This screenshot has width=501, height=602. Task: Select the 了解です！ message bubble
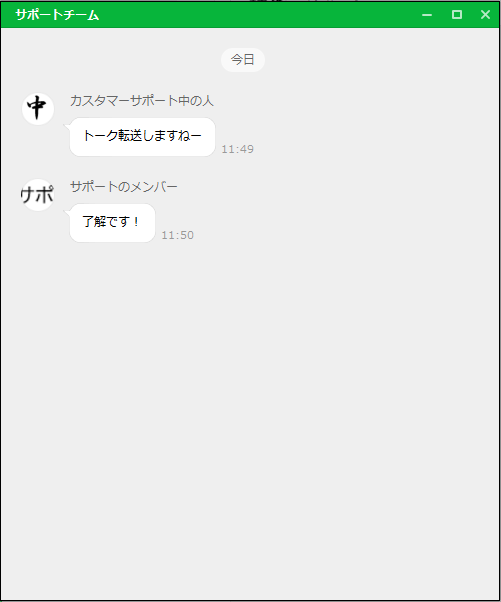(112, 223)
